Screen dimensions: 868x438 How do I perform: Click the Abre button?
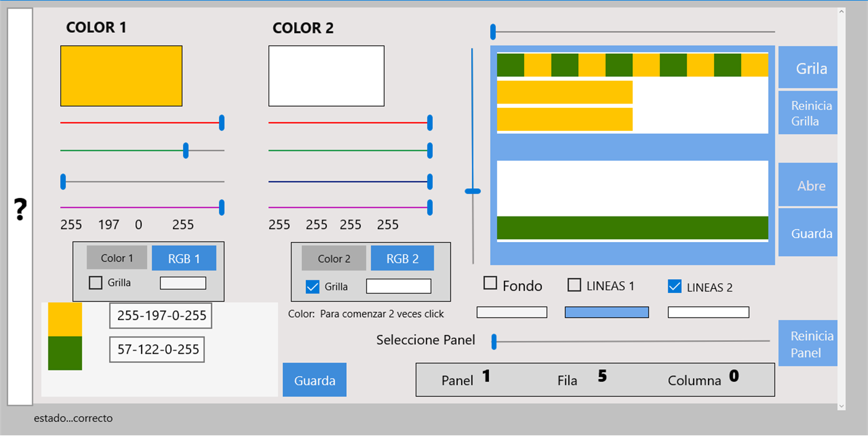(807, 184)
